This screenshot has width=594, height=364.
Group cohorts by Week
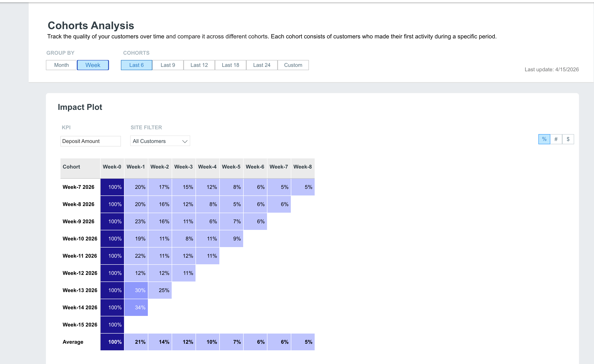tap(93, 65)
